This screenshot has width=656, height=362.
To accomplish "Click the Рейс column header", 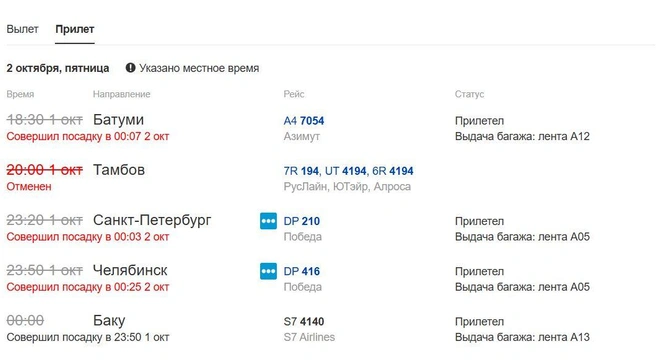I will click(x=294, y=94).
